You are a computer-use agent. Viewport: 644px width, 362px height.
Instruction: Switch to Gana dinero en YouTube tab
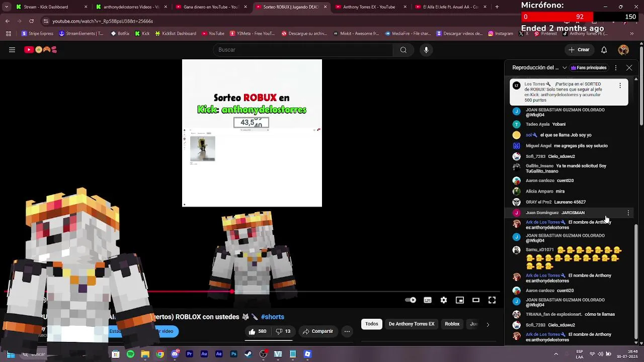point(210,7)
